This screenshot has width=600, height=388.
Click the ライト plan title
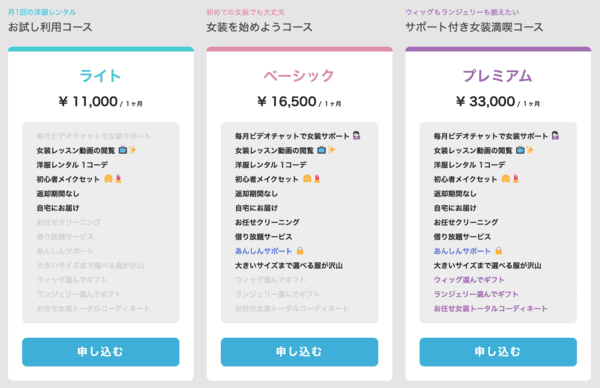pos(100,76)
